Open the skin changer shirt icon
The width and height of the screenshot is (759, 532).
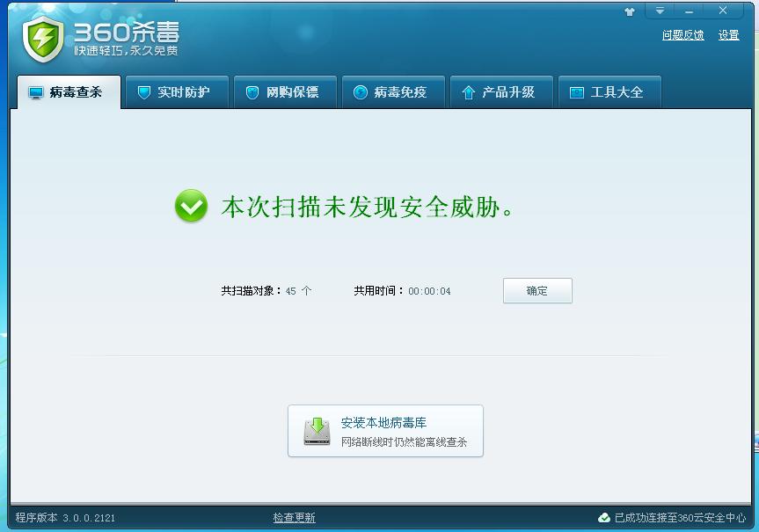(629, 11)
